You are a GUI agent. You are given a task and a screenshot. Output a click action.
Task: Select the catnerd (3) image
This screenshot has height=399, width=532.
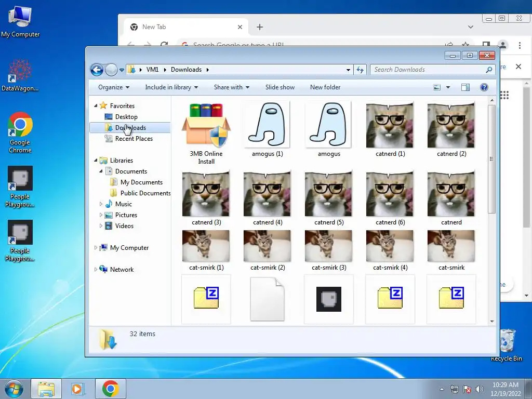click(206, 198)
